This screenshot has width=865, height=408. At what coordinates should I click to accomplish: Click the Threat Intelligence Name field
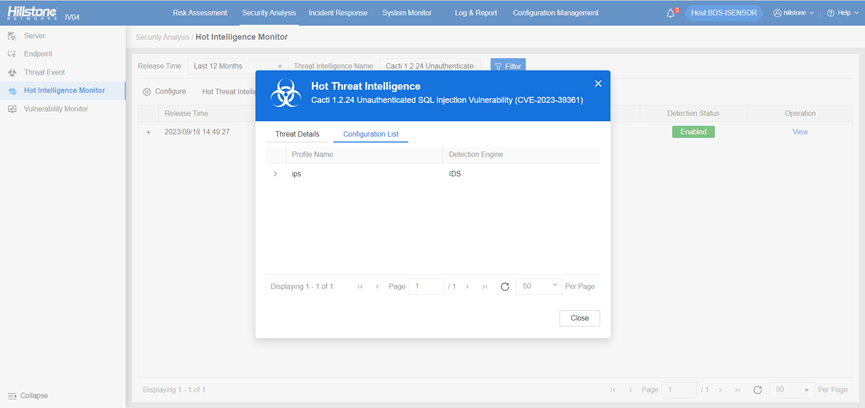(x=430, y=66)
